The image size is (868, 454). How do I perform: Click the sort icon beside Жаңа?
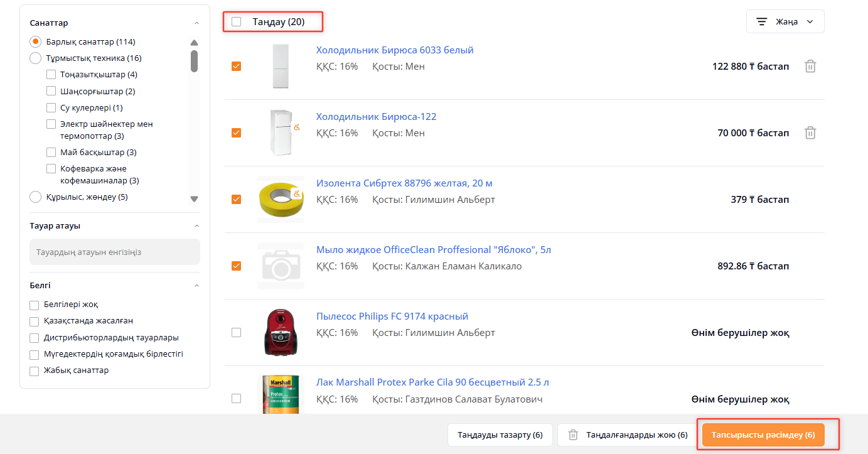pyautogui.click(x=762, y=21)
